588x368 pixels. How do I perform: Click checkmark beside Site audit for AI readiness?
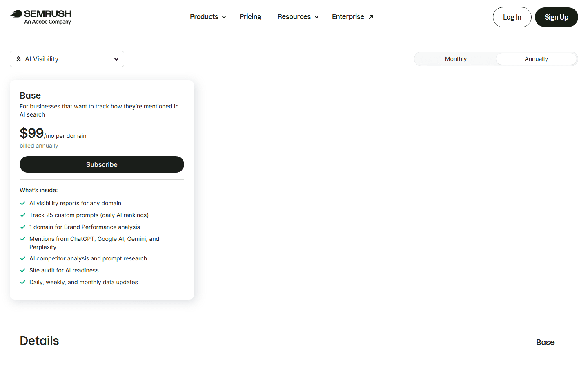(23, 270)
